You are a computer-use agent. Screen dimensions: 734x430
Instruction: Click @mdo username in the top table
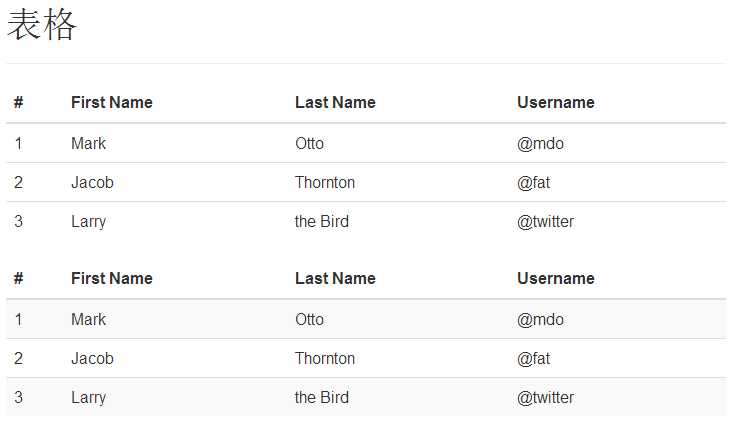click(540, 143)
